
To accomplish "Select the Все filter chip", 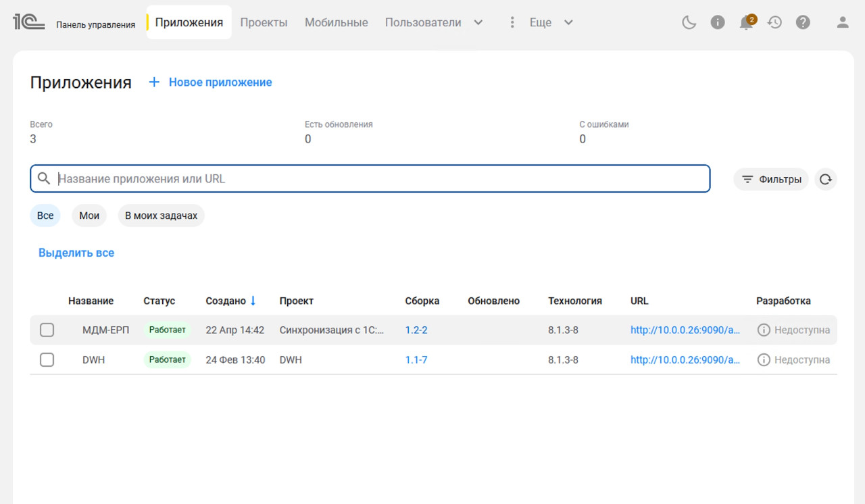I will point(45,216).
